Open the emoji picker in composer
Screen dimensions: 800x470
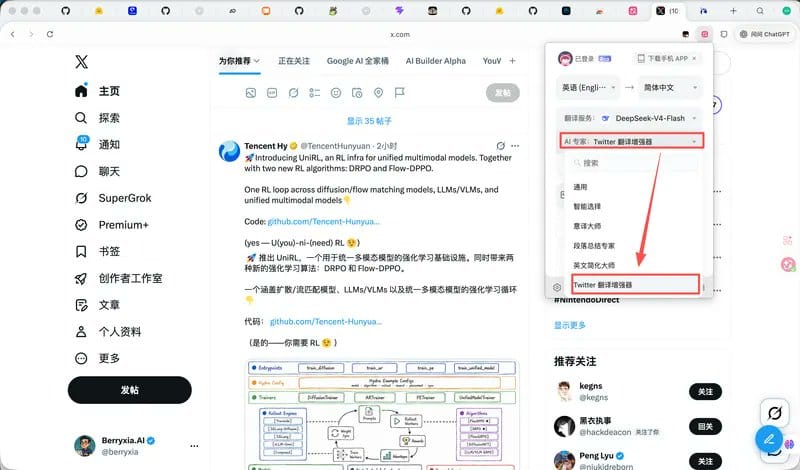click(336, 93)
